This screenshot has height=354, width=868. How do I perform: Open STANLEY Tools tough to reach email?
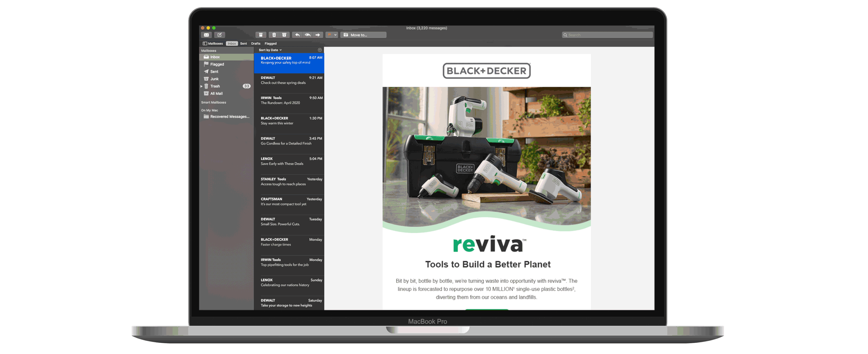pos(289,185)
